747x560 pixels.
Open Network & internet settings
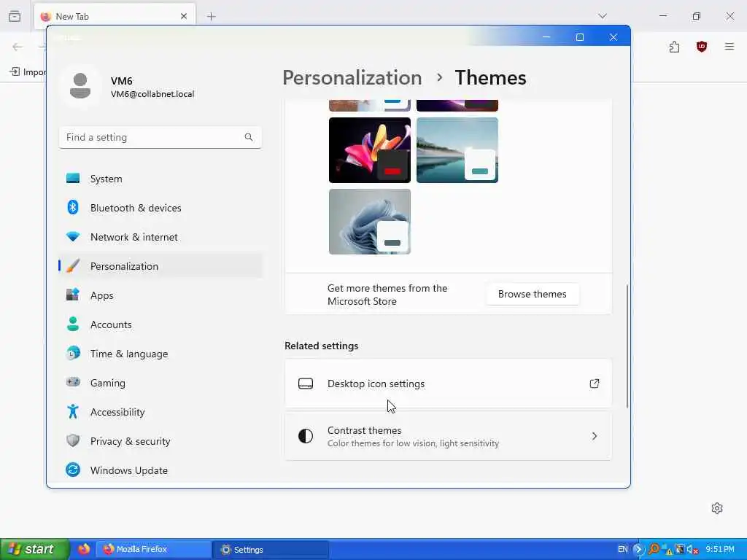click(x=160, y=237)
